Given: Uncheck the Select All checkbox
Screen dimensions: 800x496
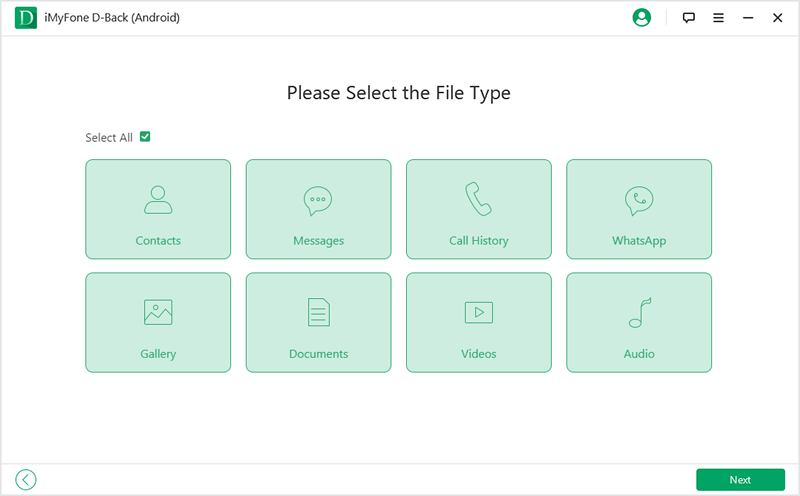Looking at the screenshot, I should pyautogui.click(x=145, y=137).
